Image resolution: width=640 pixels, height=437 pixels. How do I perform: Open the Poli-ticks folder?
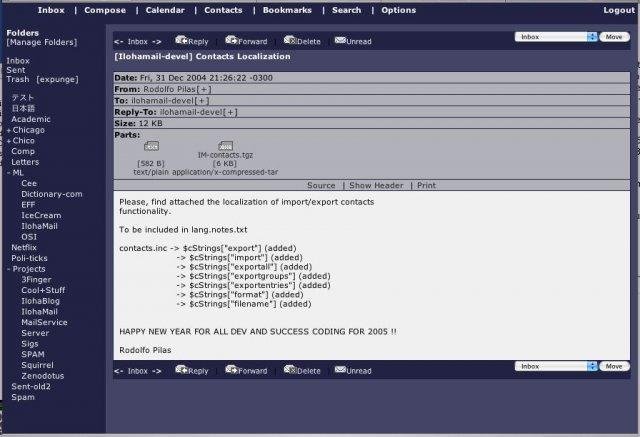tap(29, 258)
